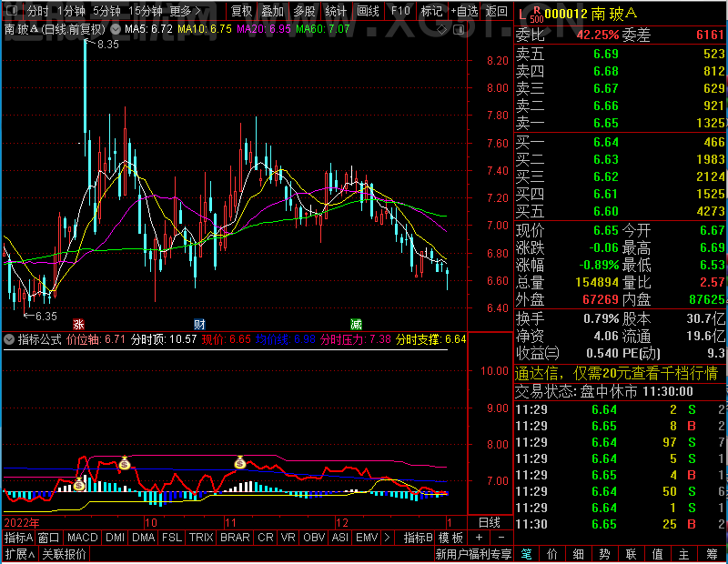Open the 细 detail tab
Image resolution: width=728 pixels, height=564 pixels.
(x=579, y=554)
